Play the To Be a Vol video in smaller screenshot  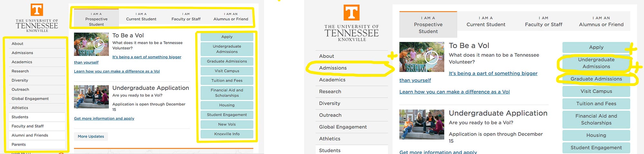click(x=99, y=44)
